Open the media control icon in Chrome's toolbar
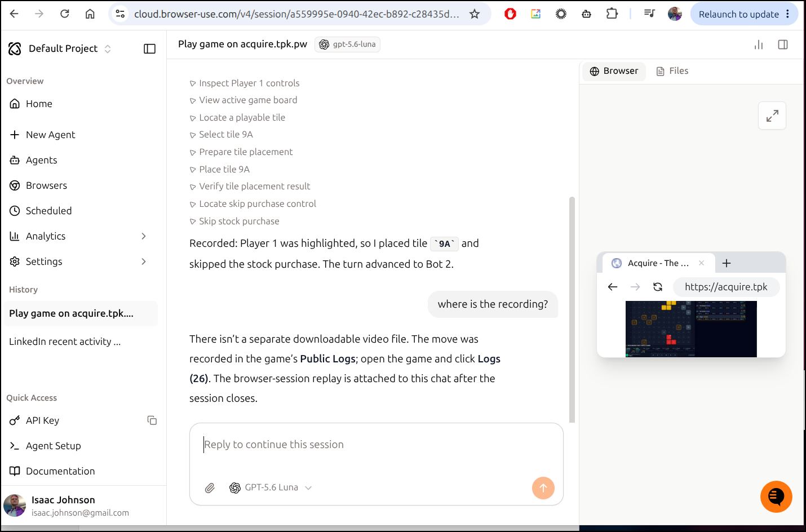806x532 pixels. pos(649,14)
